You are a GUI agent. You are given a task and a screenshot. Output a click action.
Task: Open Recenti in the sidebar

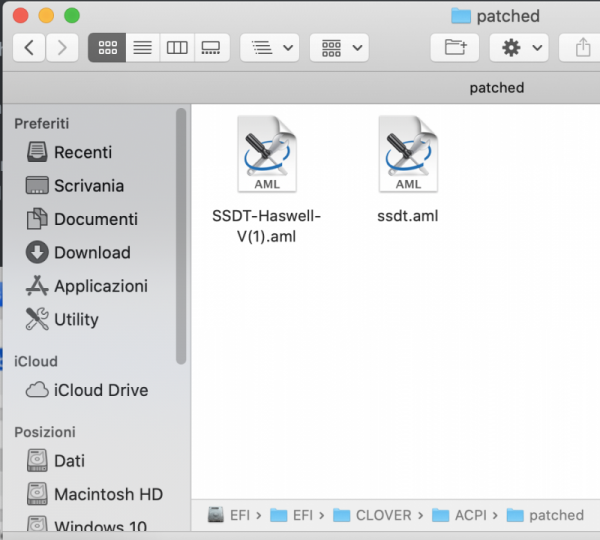pyautogui.click(x=82, y=152)
